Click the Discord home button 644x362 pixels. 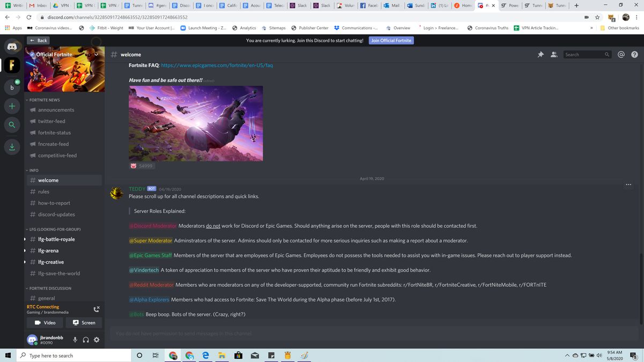coord(11,46)
